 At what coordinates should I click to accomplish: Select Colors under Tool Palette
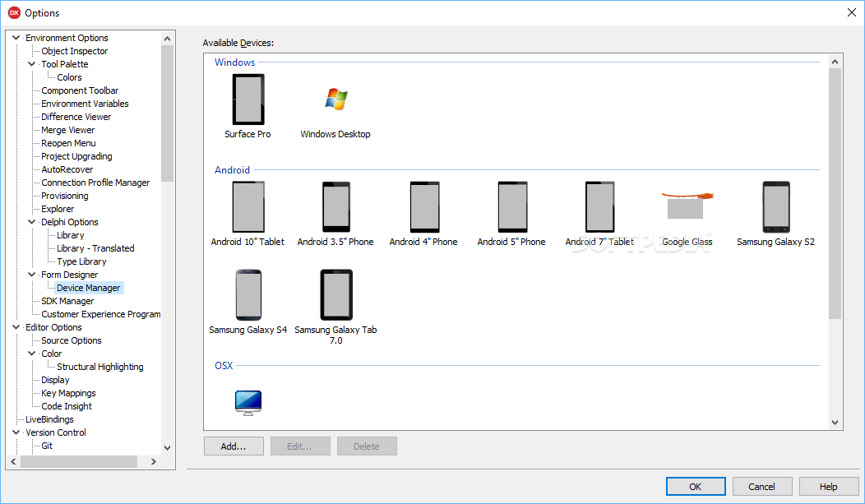[70, 77]
